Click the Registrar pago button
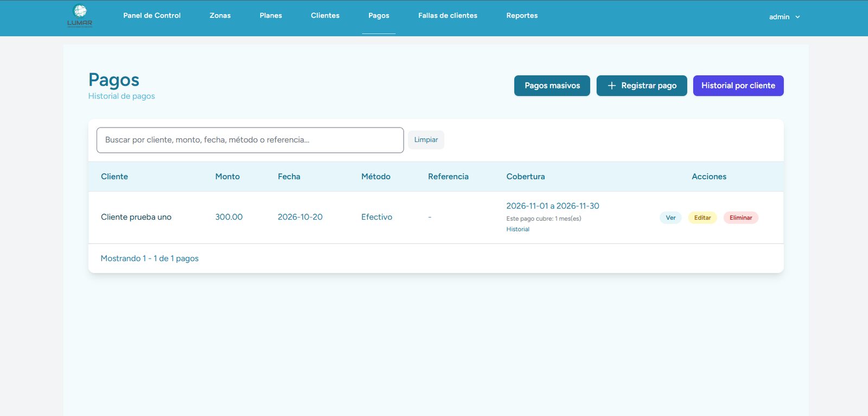 642,86
